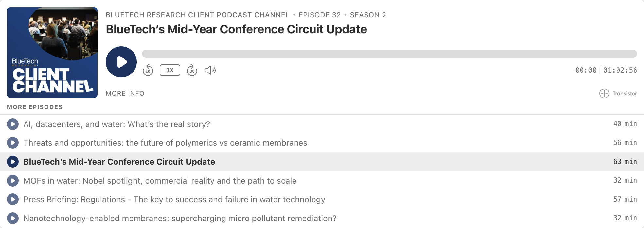The width and height of the screenshot is (644, 228).
Task: Play the polymerics vs ceramic membranes episode icon
Action: tap(13, 143)
